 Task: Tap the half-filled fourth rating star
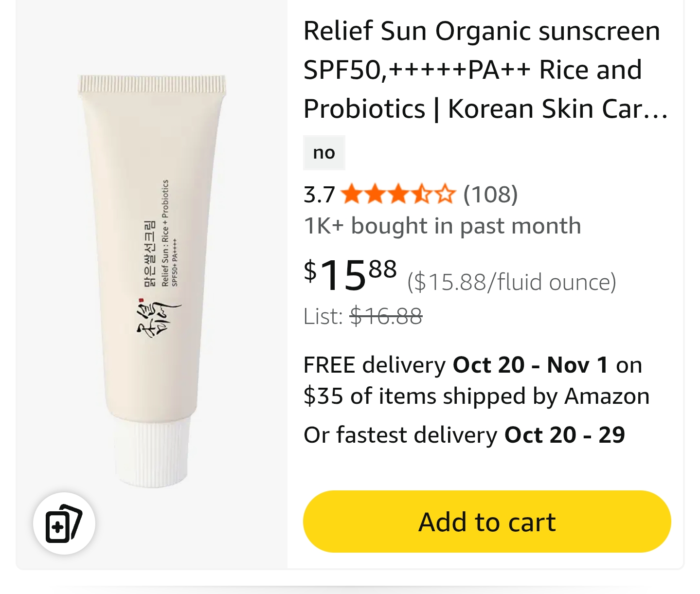(421, 195)
